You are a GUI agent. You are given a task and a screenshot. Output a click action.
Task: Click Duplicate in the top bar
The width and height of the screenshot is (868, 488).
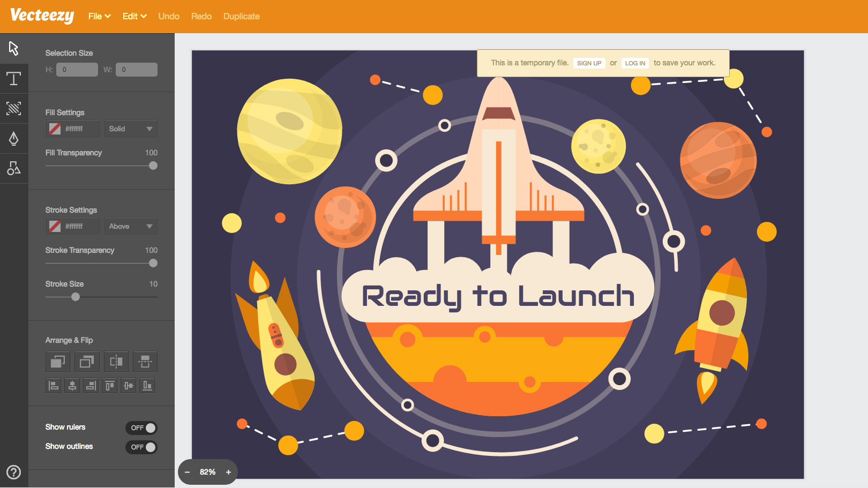pyautogui.click(x=242, y=16)
